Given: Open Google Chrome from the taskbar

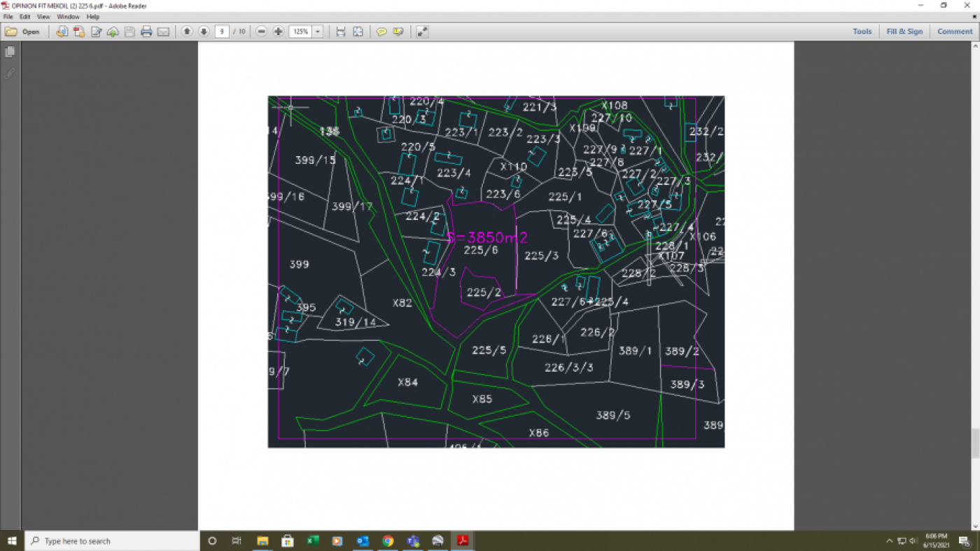Looking at the screenshot, I should click(388, 540).
